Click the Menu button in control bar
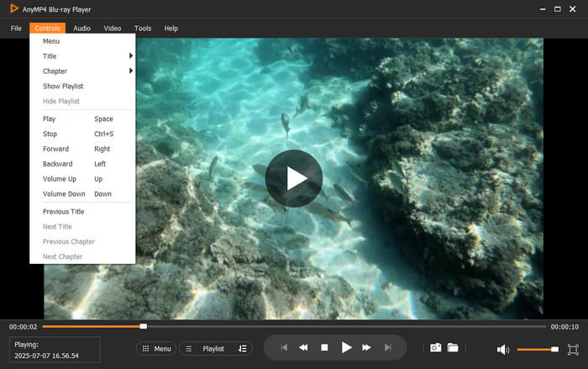The height and width of the screenshot is (369, 588). pyautogui.click(x=156, y=349)
